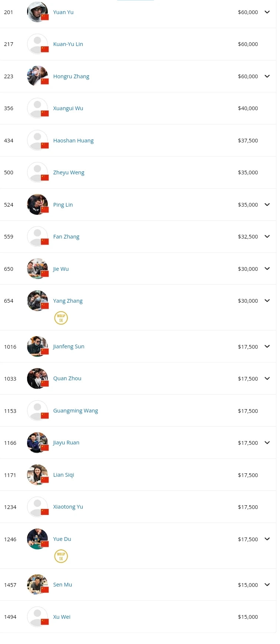This screenshot has height=644, width=280.
Task: Open Lian Siqi's player name link
Action: pos(63,475)
